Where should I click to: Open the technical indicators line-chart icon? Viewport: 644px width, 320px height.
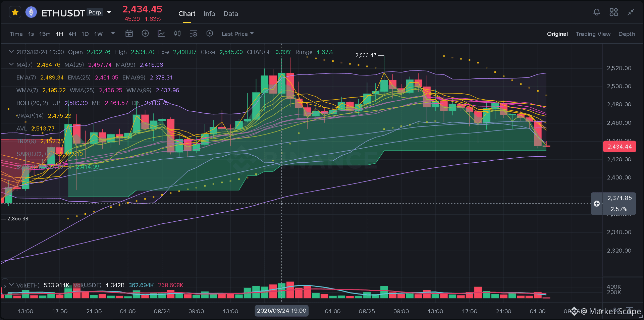tap(161, 33)
